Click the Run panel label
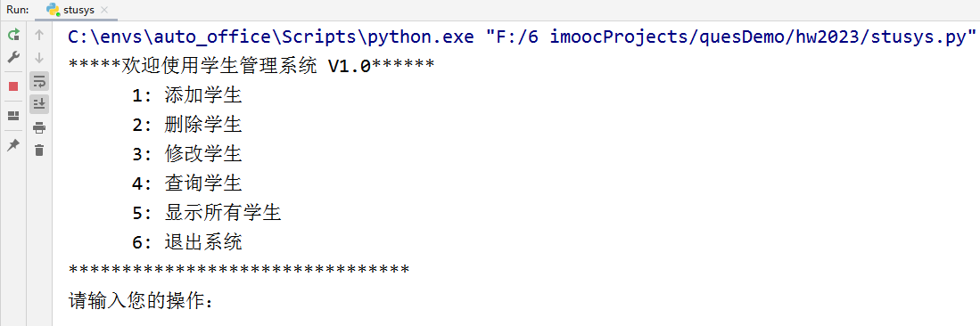Viewport: 980px width, 326px height. pos(18,10)
